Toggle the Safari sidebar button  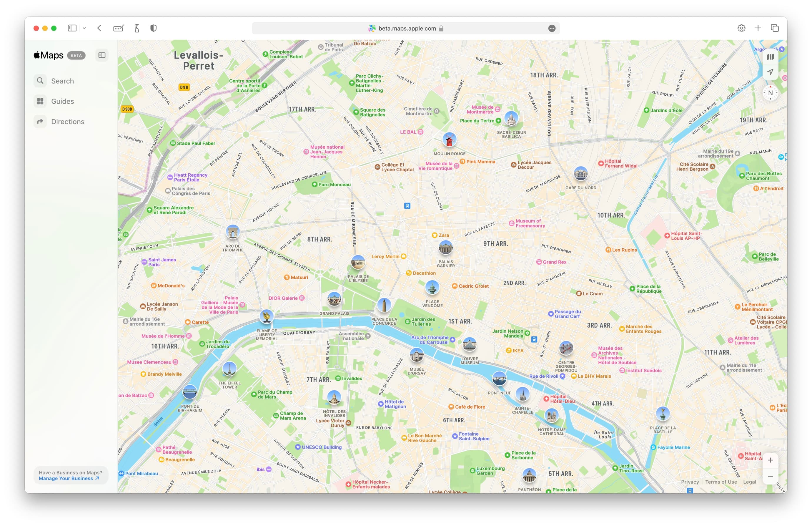click(72, 28)
